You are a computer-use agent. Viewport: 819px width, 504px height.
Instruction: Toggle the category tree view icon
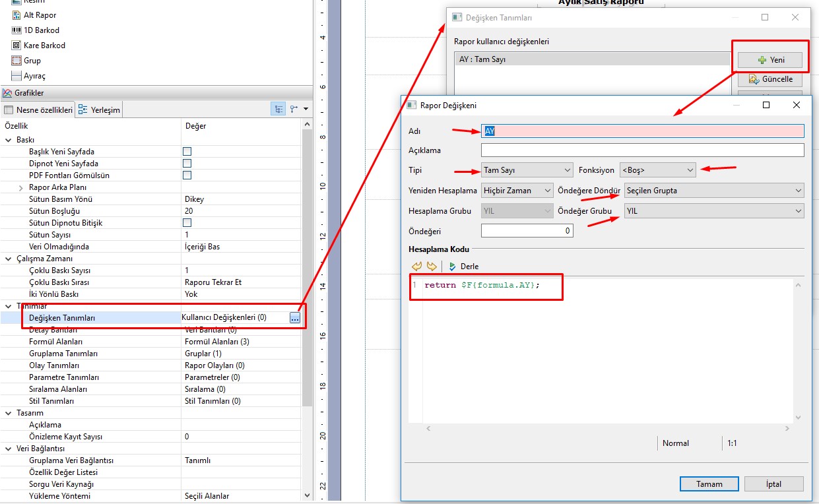[x=278, y=109]
